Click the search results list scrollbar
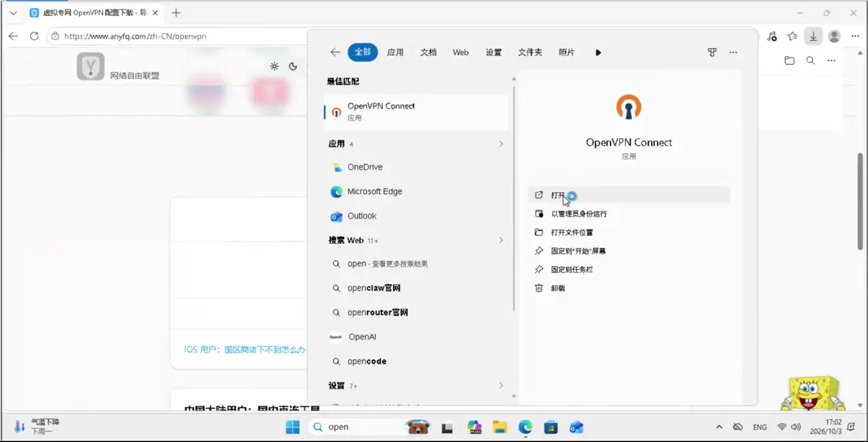This screenshot has height=442, width=868. 514,197
